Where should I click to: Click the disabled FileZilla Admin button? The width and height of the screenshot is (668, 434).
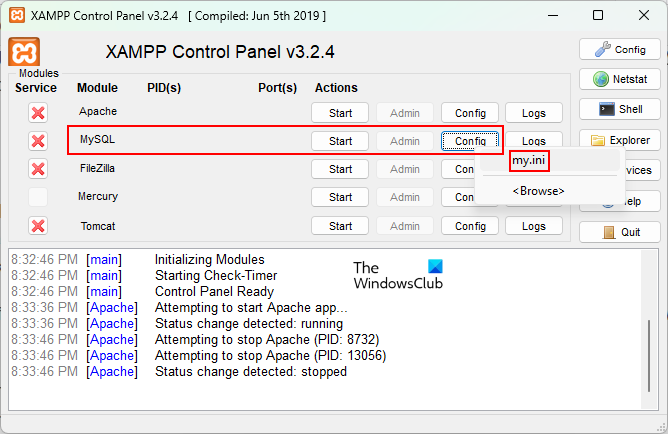pyautogui.click(x=405, y=169)
